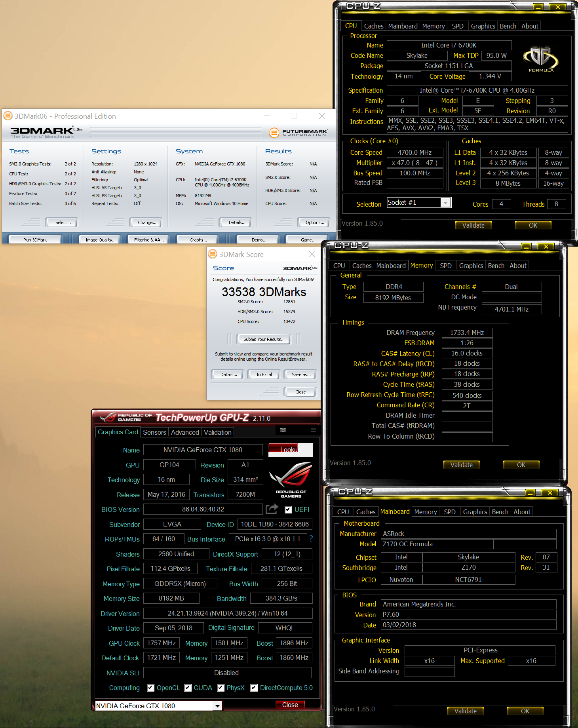Minimize the 3DMark06 Professional Edition window
578x728 pixels.
point(266,116)
